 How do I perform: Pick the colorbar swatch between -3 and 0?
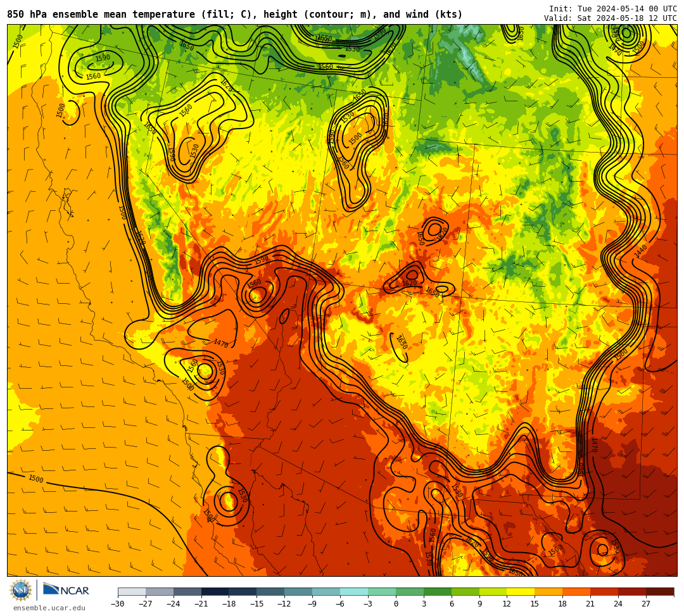tap(382, 591)
